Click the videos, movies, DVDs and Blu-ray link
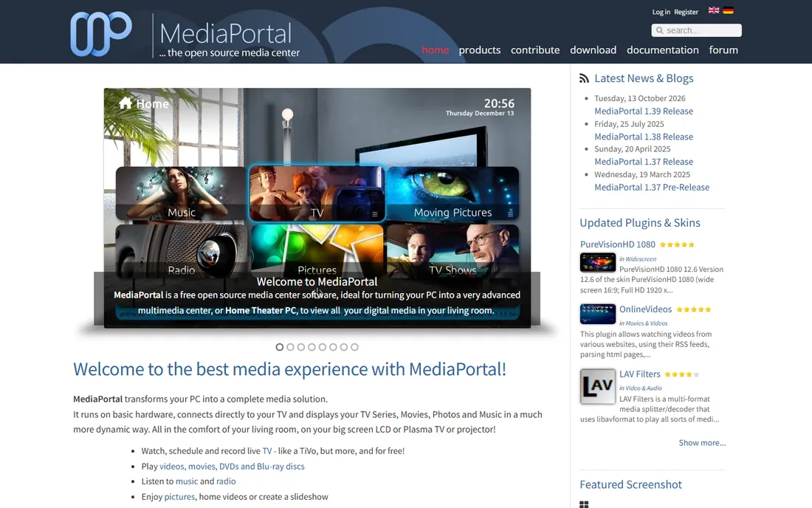 tap(232, 466)
